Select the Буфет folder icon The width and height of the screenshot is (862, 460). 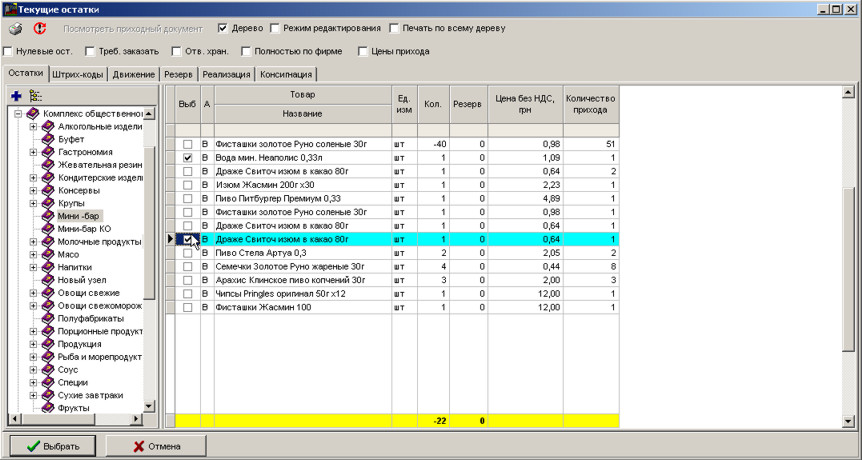[x=47, y=140]
